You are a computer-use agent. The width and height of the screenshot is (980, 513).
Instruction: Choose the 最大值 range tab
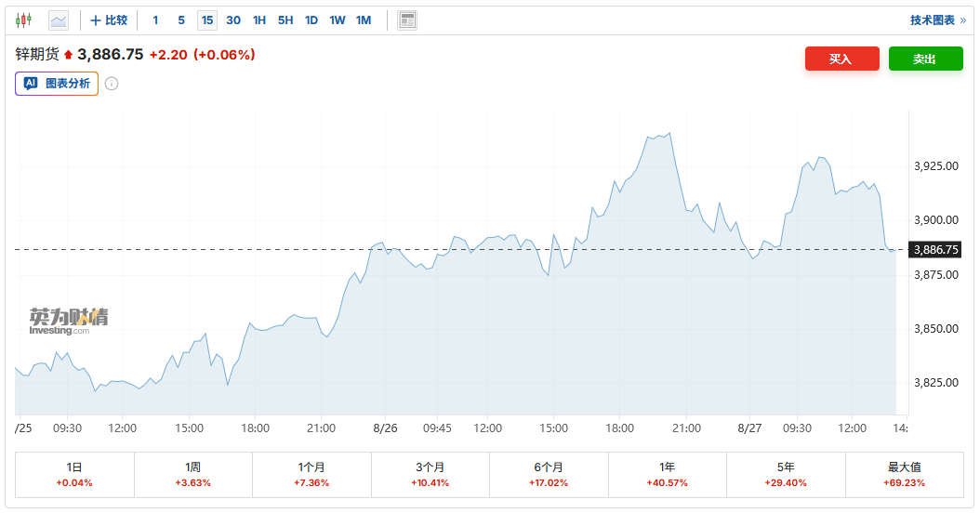point(905,475)
